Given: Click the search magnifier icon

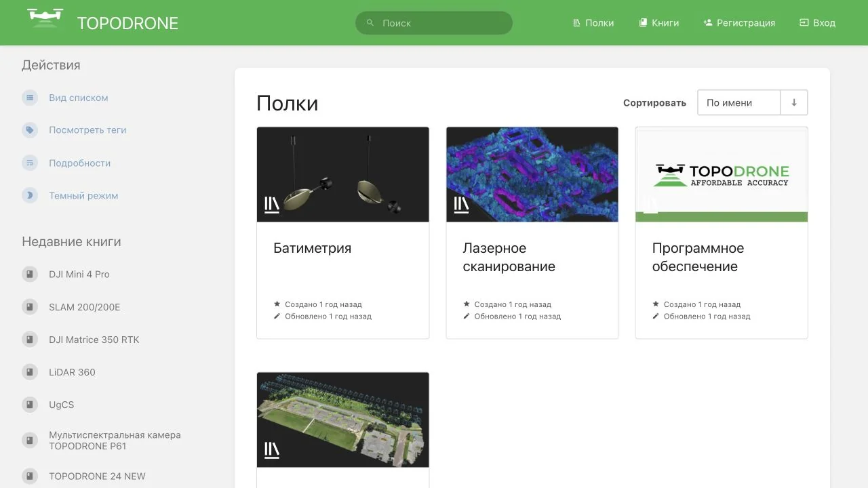Looking at the screenshot, I should tap(370, 22).
